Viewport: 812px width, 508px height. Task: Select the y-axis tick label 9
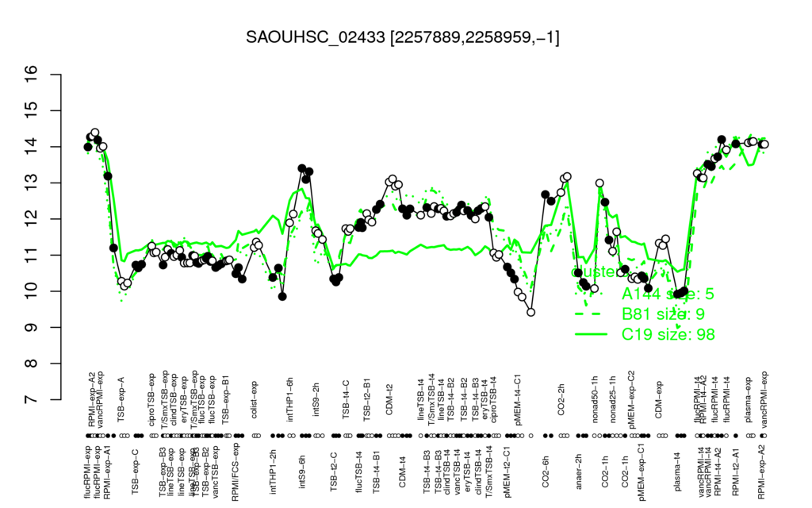[x=31, y=328]
